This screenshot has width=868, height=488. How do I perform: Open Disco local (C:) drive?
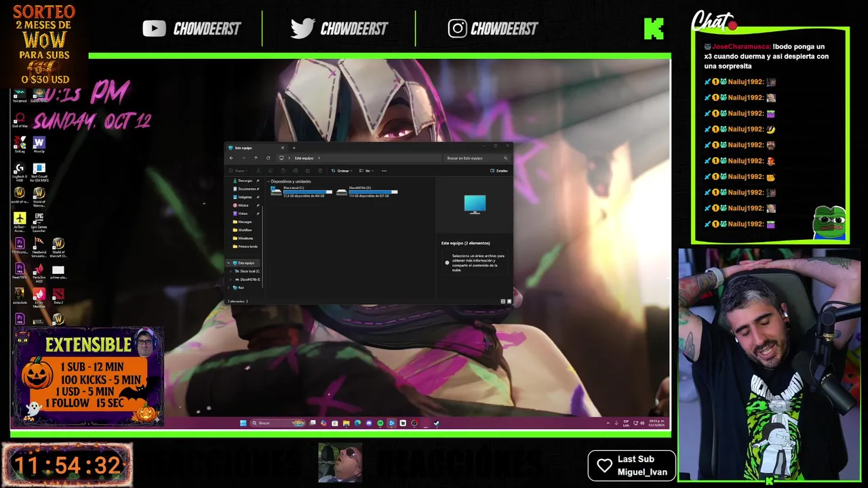(301, 192)
